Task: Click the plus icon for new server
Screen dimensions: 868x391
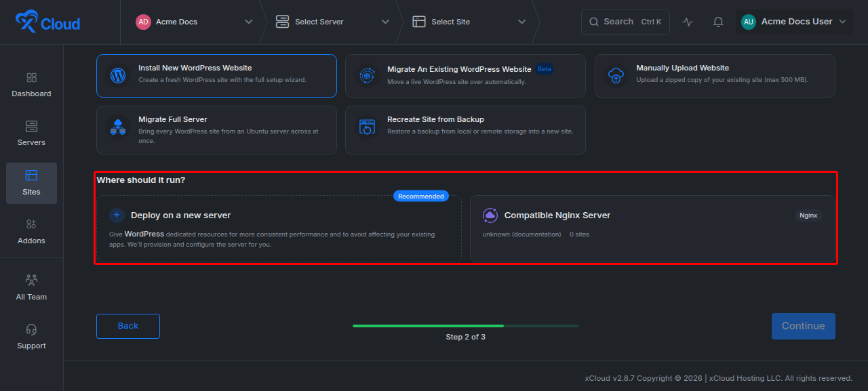Action: (117, 215)
